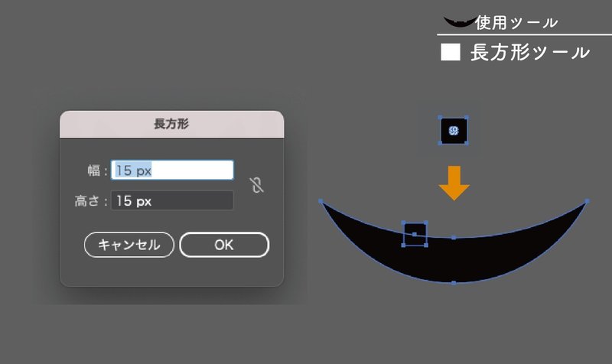Click the crescent's right tip anchor point

(587, 201)
